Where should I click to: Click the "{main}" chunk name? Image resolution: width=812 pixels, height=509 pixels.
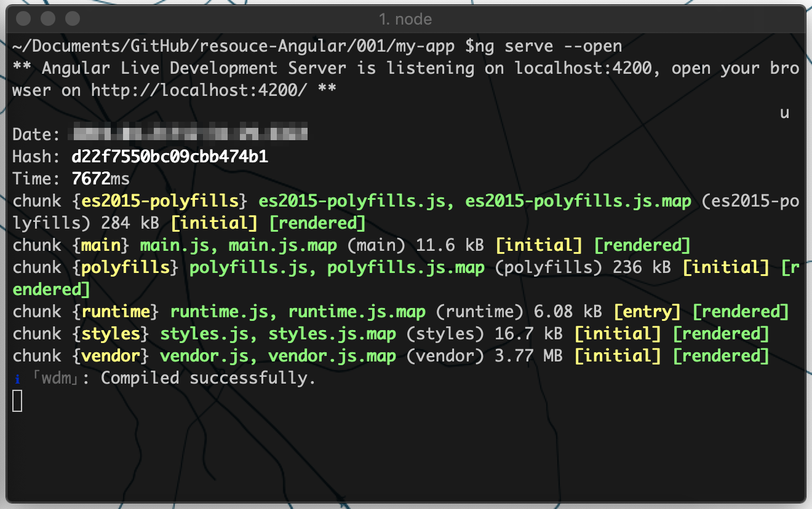click(x=101, y=245)
